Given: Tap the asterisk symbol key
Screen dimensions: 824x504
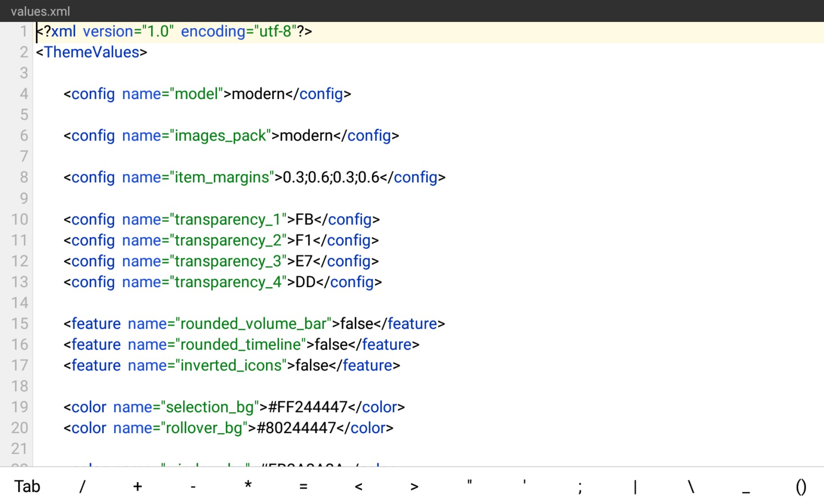Looking at the screenshot, I should (x=248, y=486).
